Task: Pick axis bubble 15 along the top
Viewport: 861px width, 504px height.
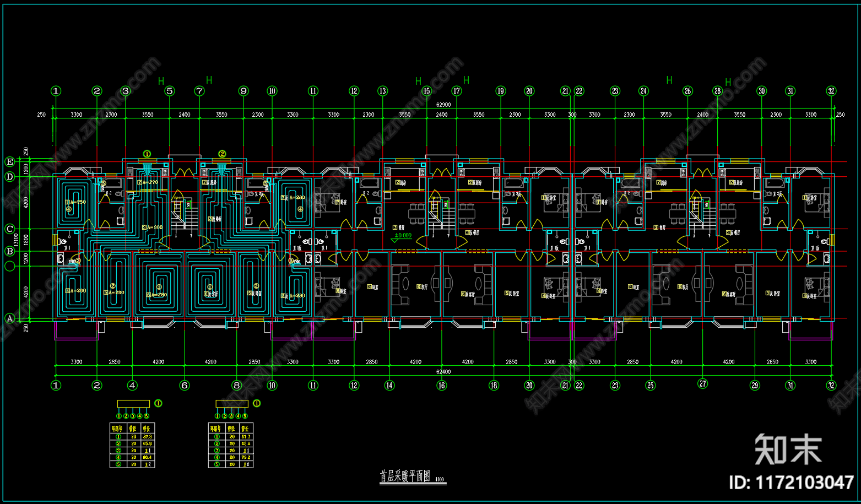Action: [x=426, y=91]
